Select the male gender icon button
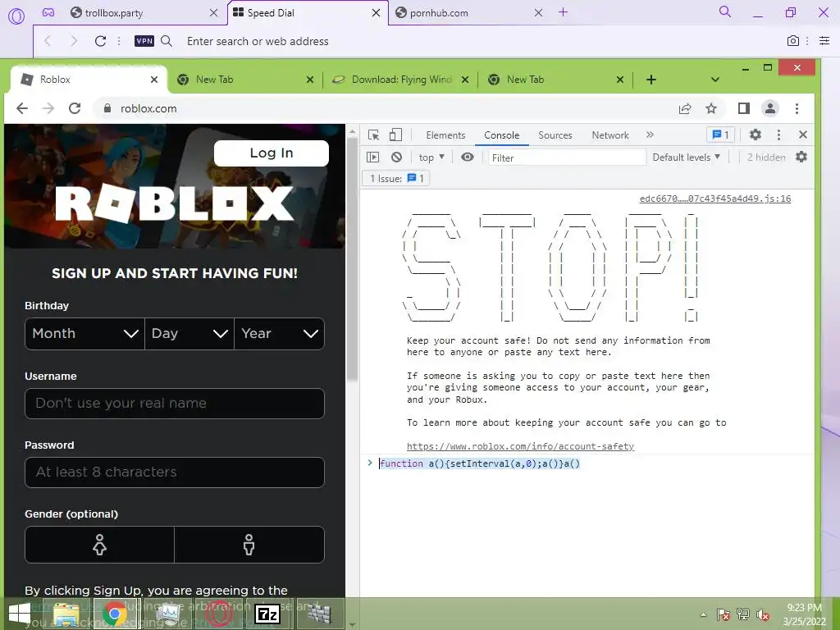Viewport: 840px width, 630px height. click(249, 545)
